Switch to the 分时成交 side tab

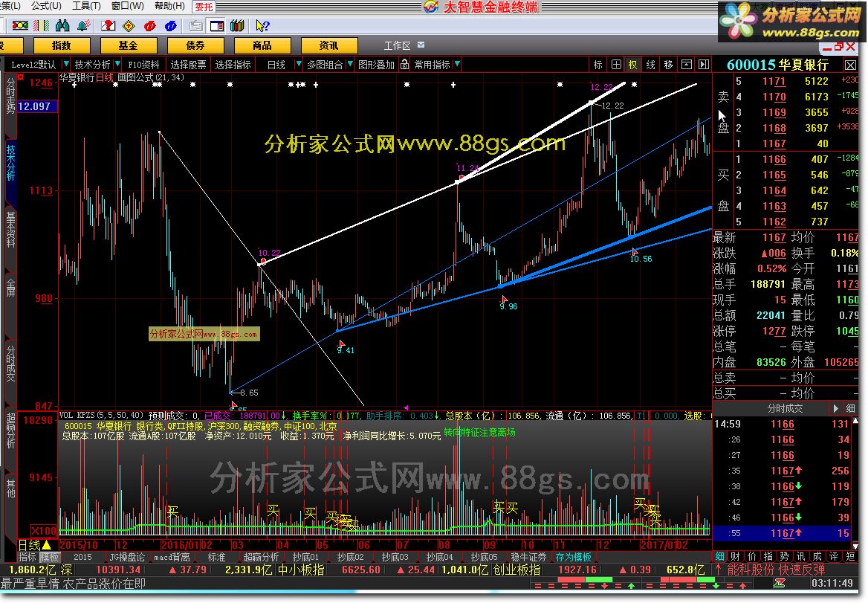10,364
